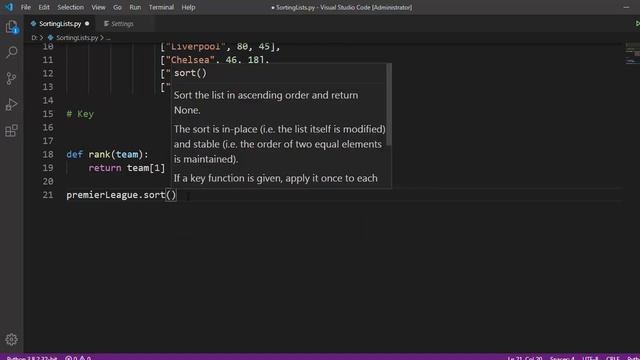Image resolution: width=640 pixels, height=360 pixels.
Task: Click line number 21 in the gutter
Action: pos(48,195)
